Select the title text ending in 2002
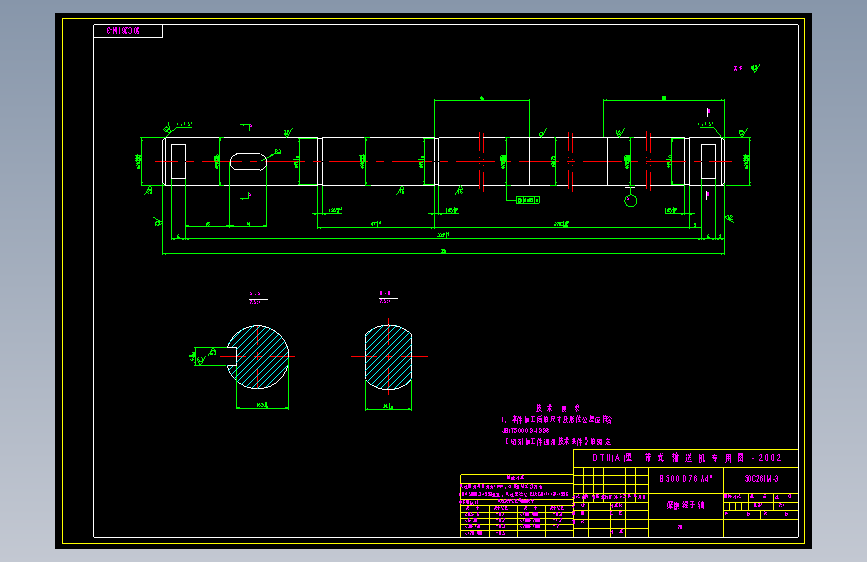867x562 pixels. pyautogui.click(x=687, y=458)
